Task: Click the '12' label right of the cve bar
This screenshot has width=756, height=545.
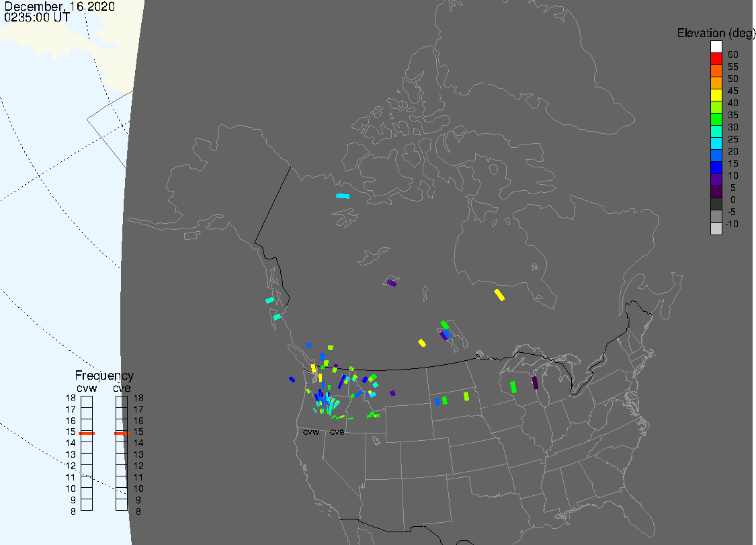Action: click(138, 466)
